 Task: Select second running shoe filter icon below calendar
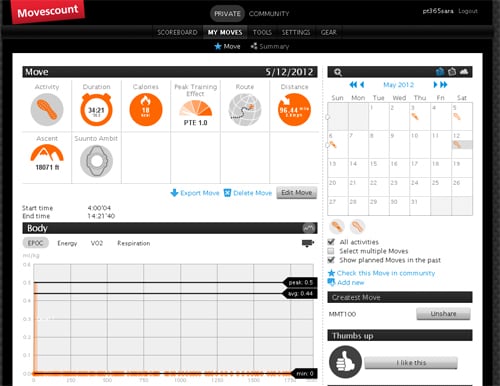tap(357, 227)
